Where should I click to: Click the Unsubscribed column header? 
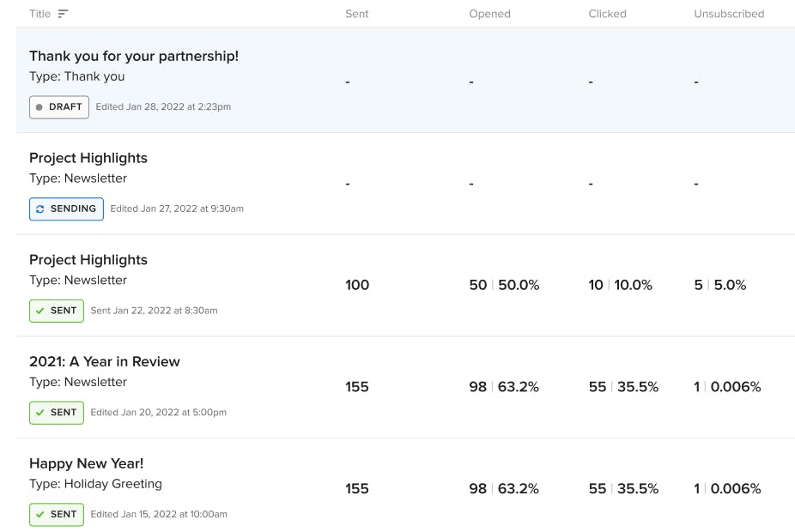coord(729,14)
